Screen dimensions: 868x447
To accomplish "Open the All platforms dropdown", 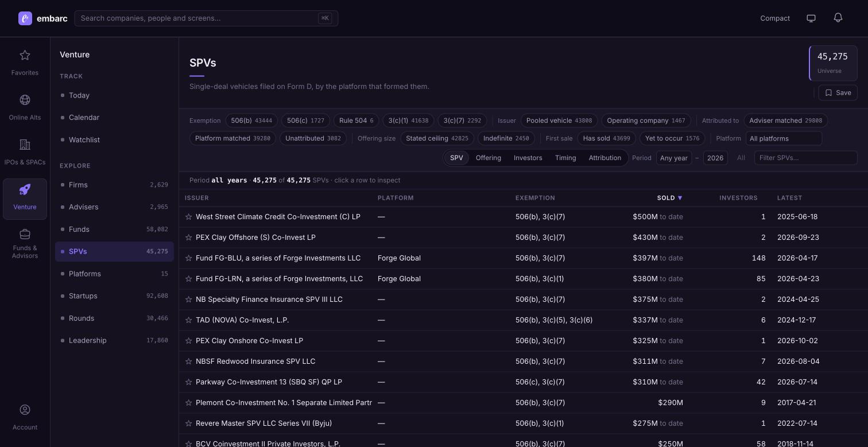I will point(784,138).
